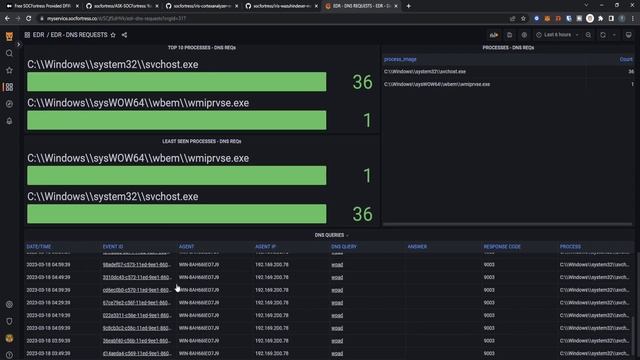Image resolution: width=640 pixels, height=360 pixels.
Task: Open the Explore compass icon in sidebar
Action: (x=9, y=104)
